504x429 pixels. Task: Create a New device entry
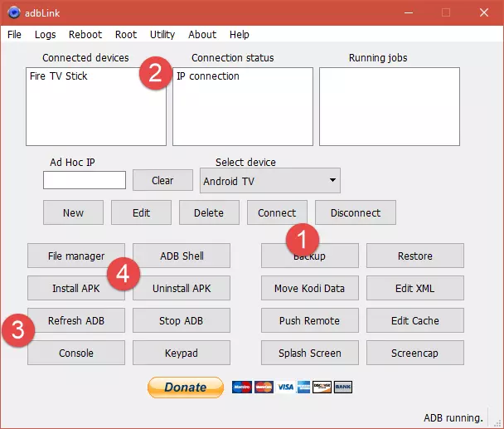click(73, 212)
